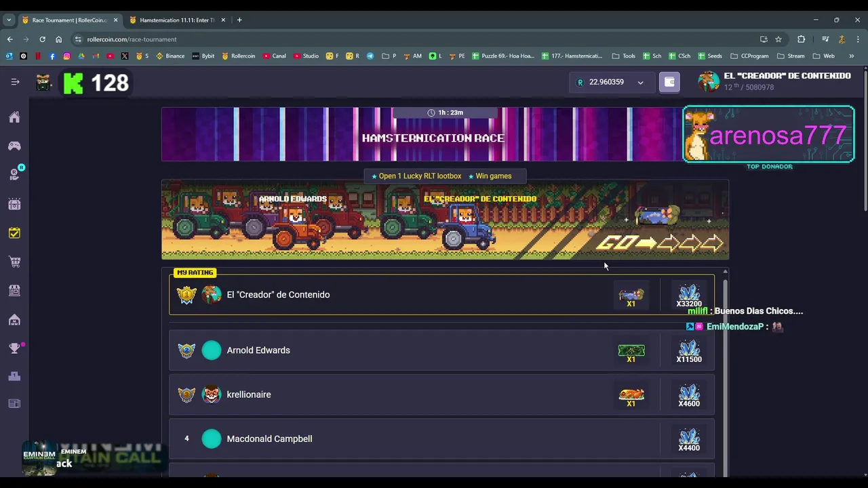Open the CCProgram bookmark folder
The image size is (868, 488).
coord(750,56)
